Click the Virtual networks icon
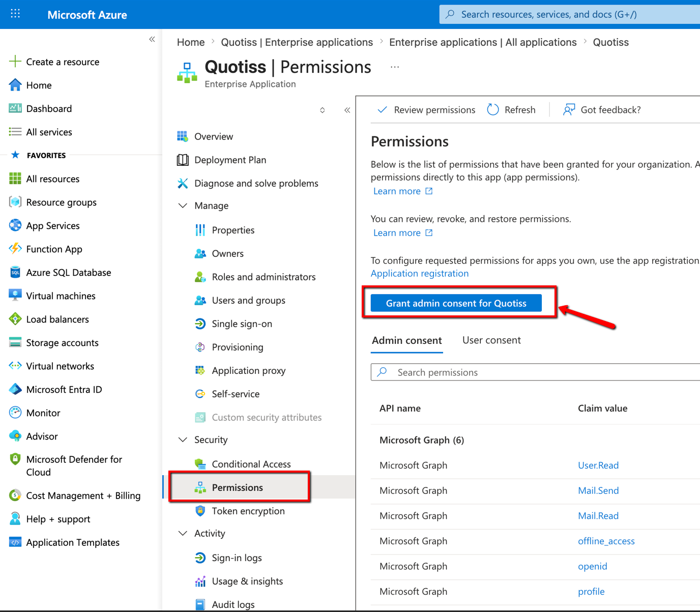This screenshot has width=700, height=612. [x=15, y=366]
